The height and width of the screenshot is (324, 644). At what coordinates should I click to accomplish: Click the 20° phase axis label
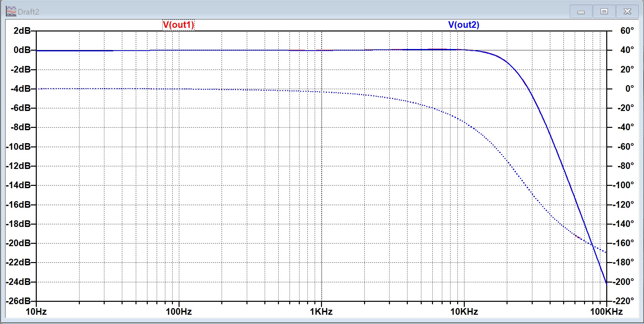pyautogui.click(x=627, y=70)
